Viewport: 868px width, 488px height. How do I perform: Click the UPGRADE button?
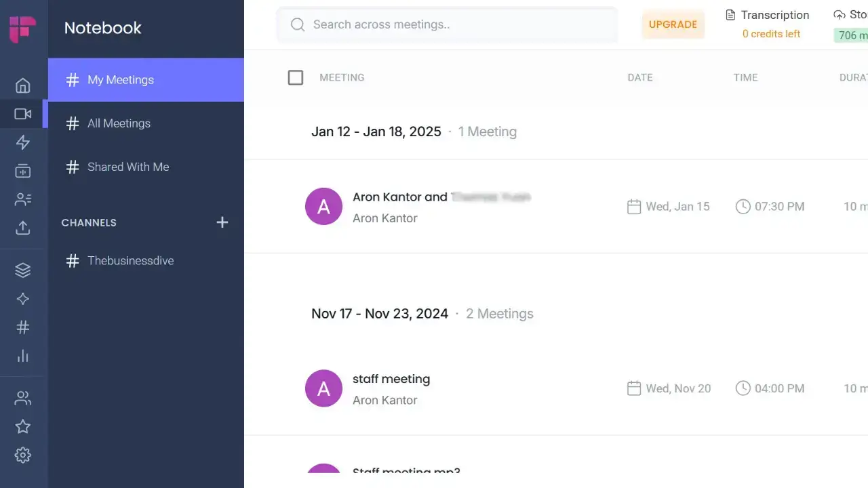(x=673, y=24)
